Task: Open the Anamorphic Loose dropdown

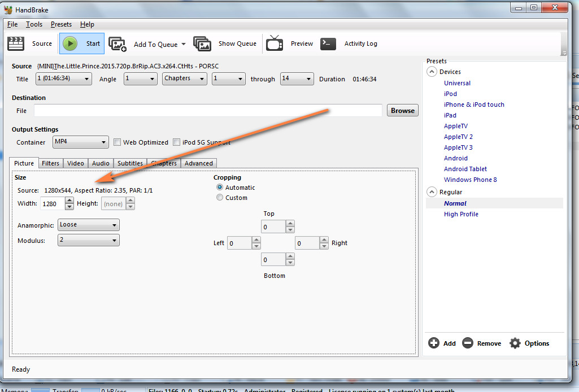Action: pyautogui.click(x=89, y=225)
